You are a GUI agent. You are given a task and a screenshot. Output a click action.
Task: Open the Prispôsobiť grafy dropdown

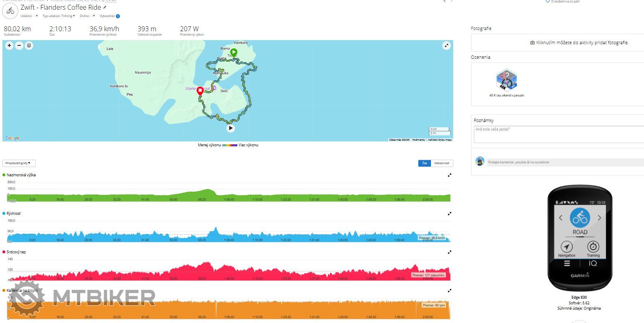point(19,163)
